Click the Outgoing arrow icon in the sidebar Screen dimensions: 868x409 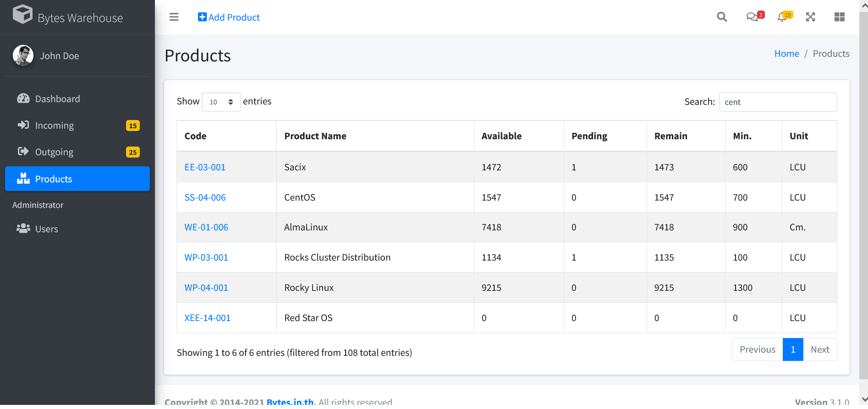(x=23, y=151)
